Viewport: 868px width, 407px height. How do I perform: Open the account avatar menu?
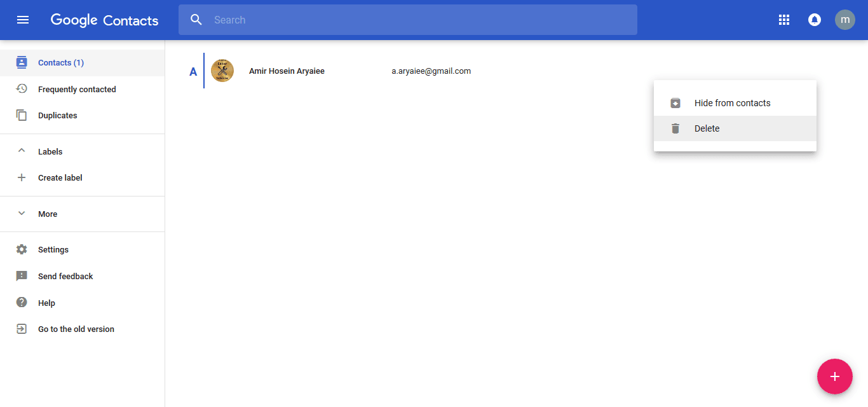click(844, 20)
